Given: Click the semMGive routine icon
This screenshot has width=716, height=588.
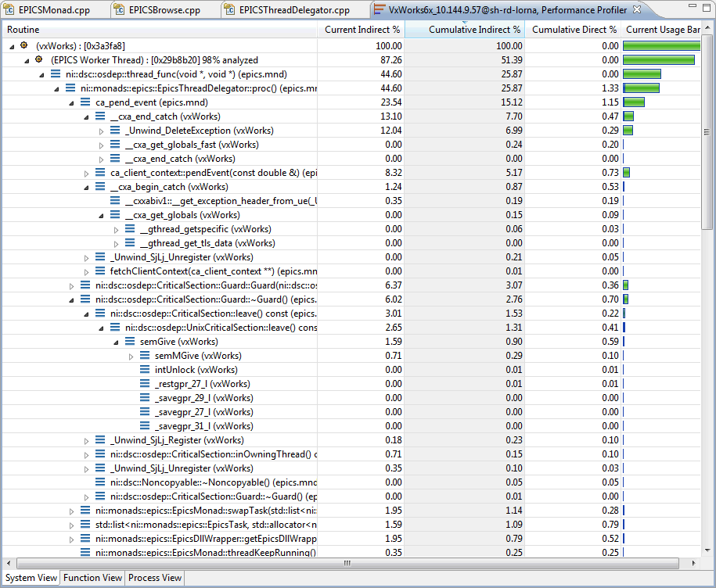Looking at the screenshot, I should click(x=145, y=355).
